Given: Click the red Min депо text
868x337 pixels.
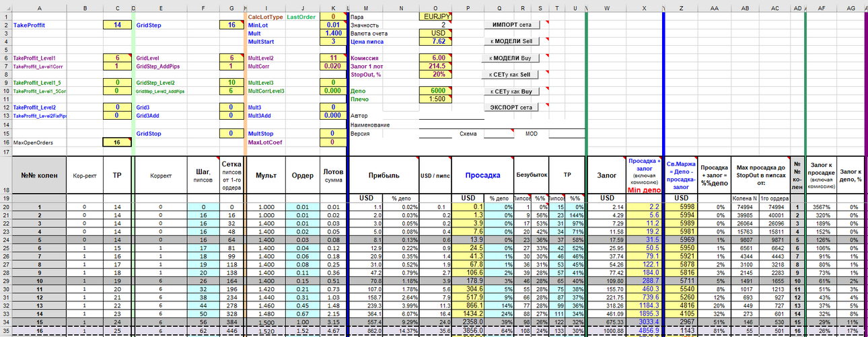Looking at the screenshot, I should tap(645, 190).
